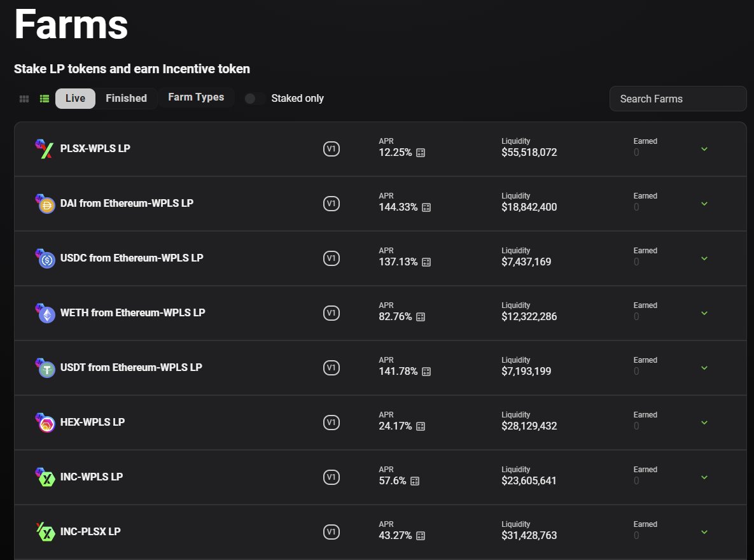Open APR calculator for WETH from Ethereum-WPLS LP
Image resolution: width=754 pixels, height=560 pixels.
click(421, 317)
